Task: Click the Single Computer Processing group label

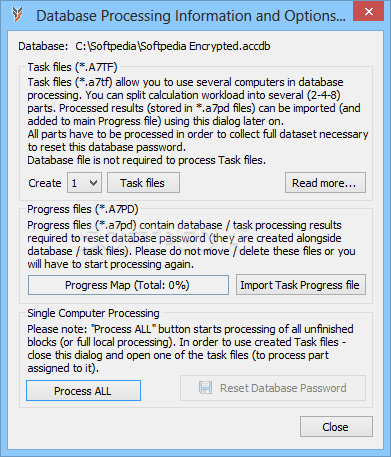Action: 93,313
